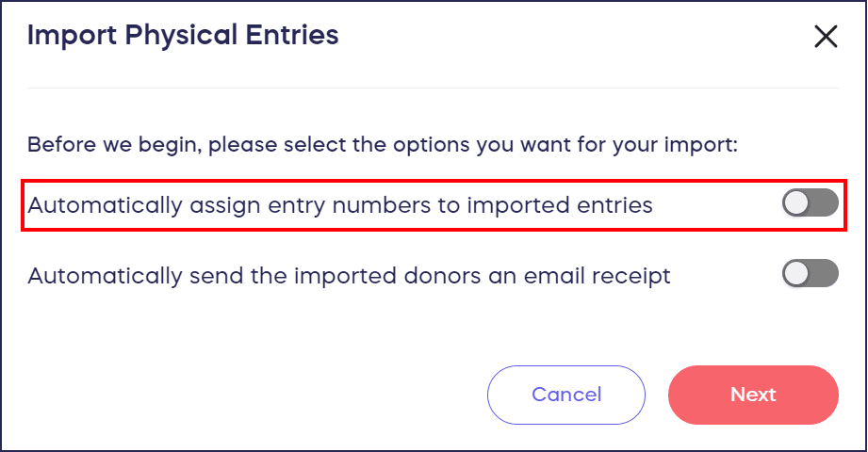
Task: Click the red Next button
Action: [x=753, y=395]
